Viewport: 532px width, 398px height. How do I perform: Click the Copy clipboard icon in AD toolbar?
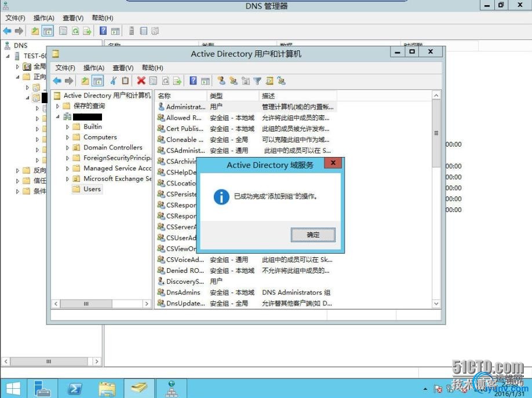(x=125, y=81)
